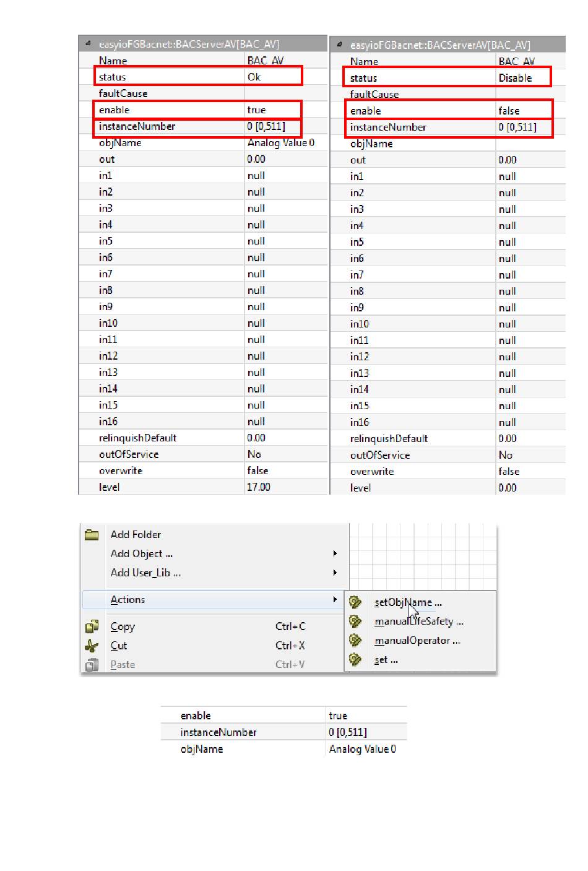Click the "Ok" status value

pyautogui.click(x=254, y=77)
